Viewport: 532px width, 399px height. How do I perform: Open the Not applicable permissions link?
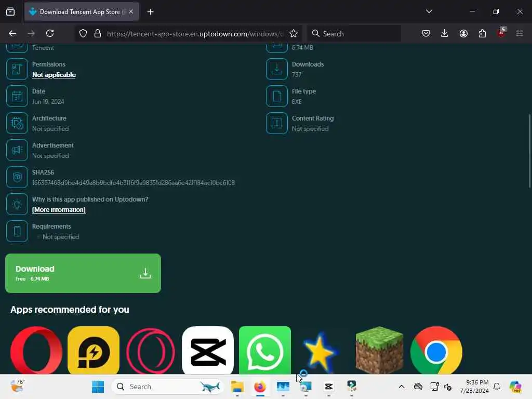54,75
